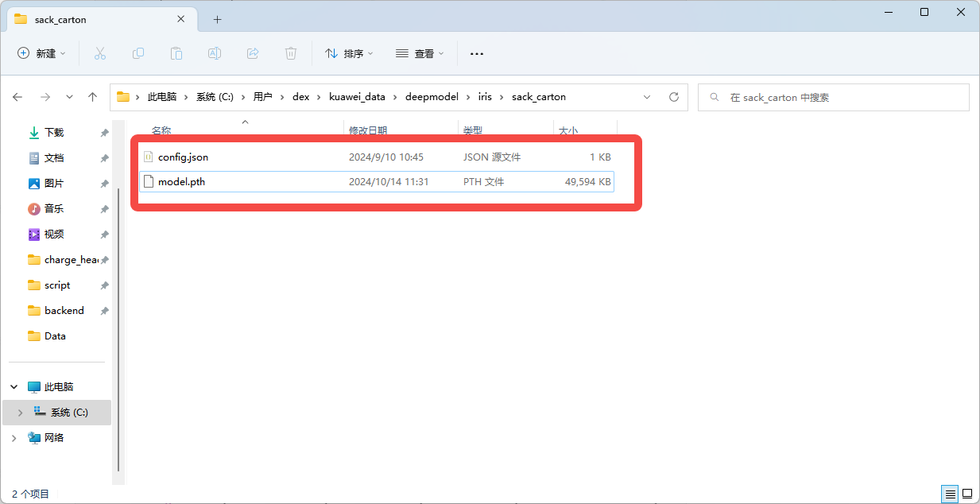This screenshot has height=504, width=980.
Task: Open the 新建 (New) dropdown menu
Action: click(42, 53)
